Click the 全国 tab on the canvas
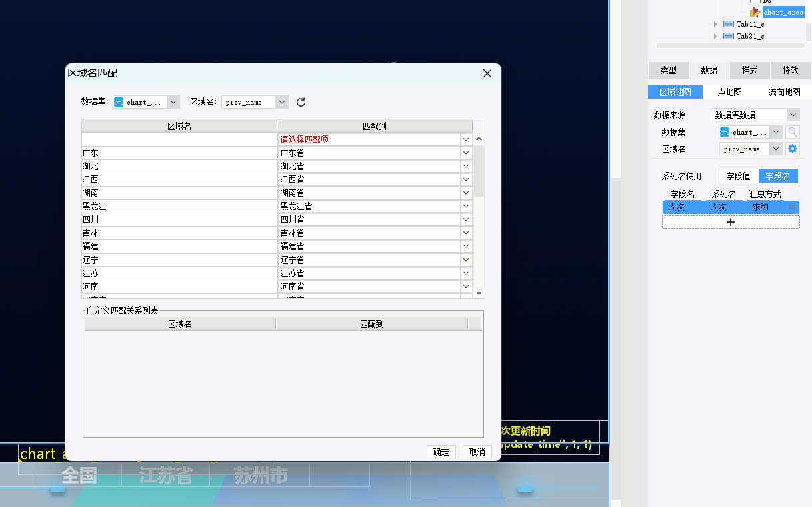Viewport: 812px width, 507px height. (79, 476)
